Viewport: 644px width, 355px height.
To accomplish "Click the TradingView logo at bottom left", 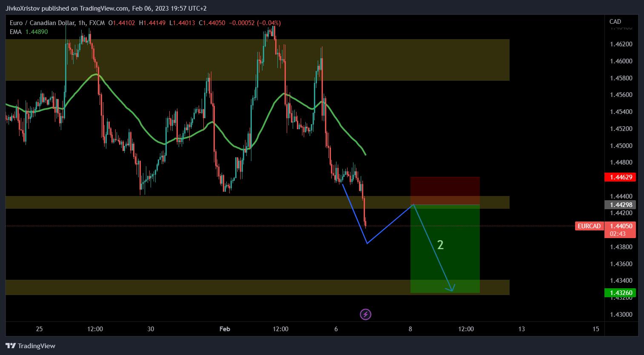I will (x=30, y=346).
